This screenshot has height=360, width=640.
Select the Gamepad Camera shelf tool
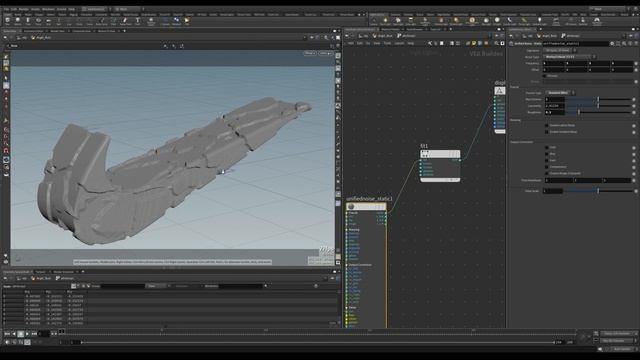[x=597, y=21]
